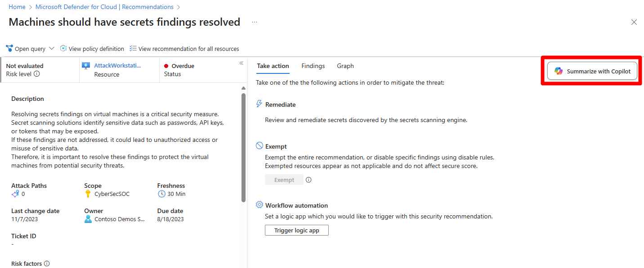
Task: Open the more options ellipsis by title
Action: [255, 22]
